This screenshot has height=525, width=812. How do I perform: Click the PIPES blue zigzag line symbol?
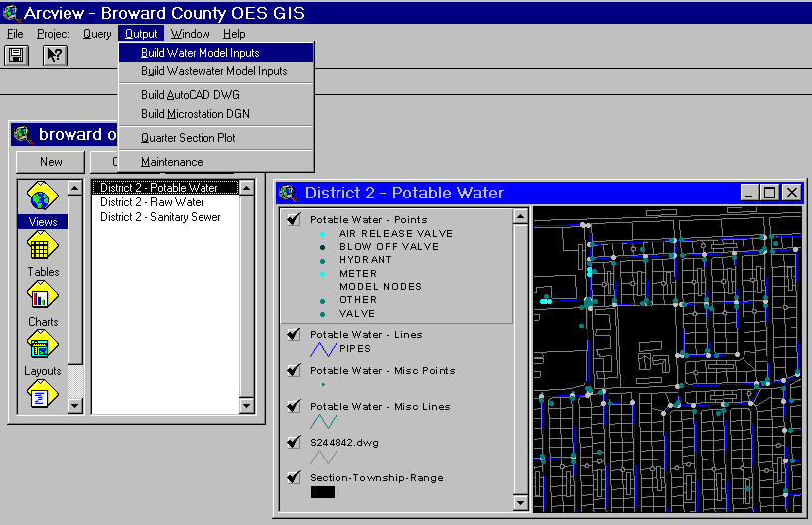(323, 350)
